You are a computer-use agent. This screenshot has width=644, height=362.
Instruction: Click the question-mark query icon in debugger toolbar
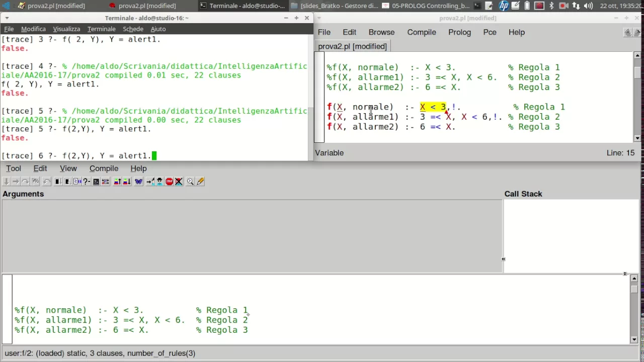[86, 182]
